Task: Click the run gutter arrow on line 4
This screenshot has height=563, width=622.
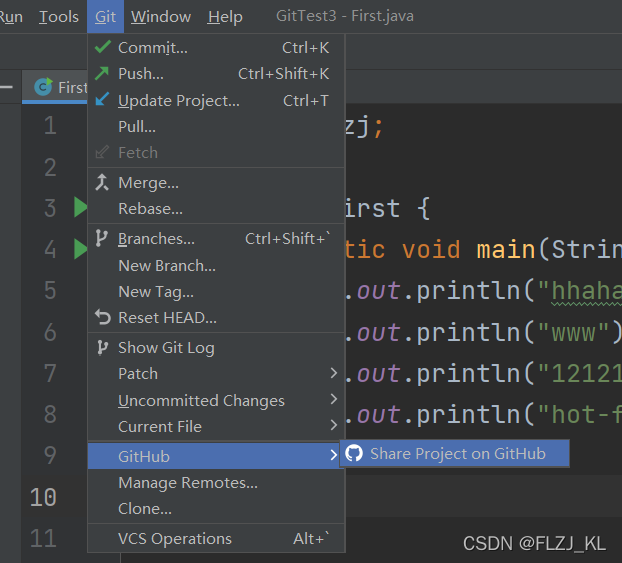Action: [81, 249]
